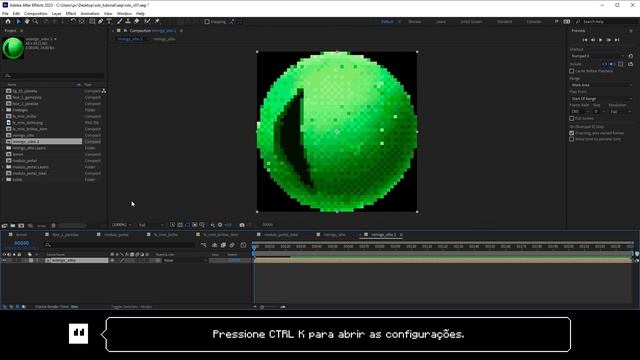Click the composition mini-flowchart icon in timeline
640x360 pixels.
coord(203,245)
